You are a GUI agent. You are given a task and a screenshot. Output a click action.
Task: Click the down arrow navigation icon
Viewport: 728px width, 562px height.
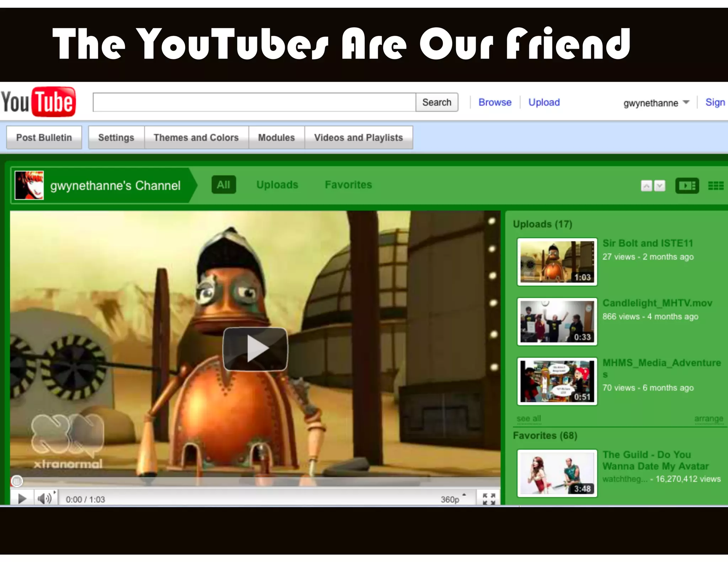pos(660,186)
